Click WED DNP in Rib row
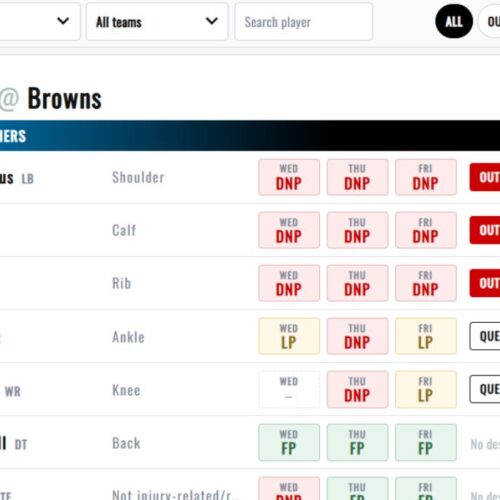The width and height of the screenshot is (500, 500). coord(289,283)
